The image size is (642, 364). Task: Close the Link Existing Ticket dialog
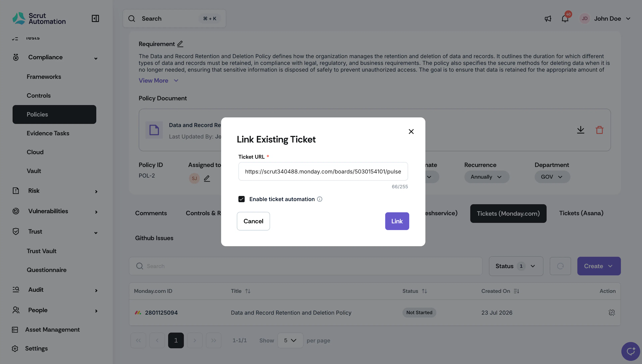[x=411, y=132]
